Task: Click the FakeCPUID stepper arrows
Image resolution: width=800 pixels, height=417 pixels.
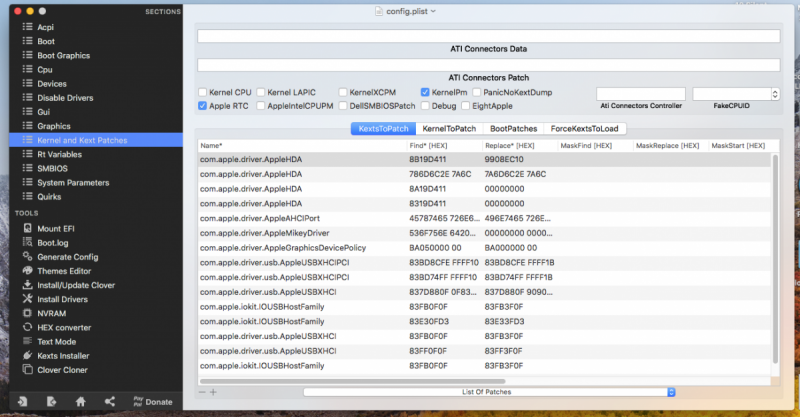Action: (x=775, y=94)
